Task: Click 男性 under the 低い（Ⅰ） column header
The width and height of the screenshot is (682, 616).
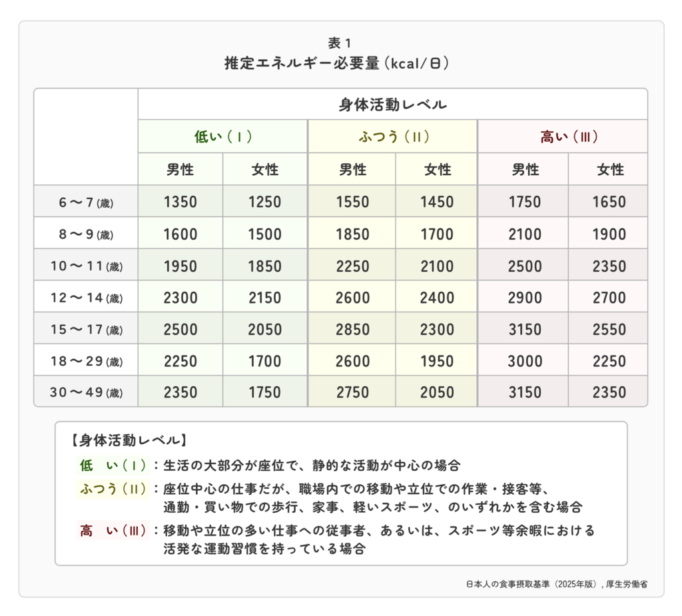Action: coord(180,169)
